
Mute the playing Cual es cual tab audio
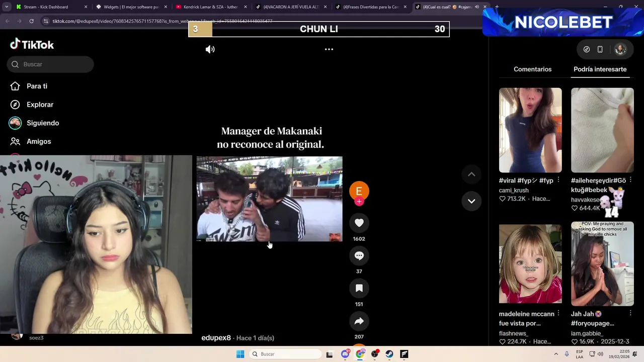(476, 7)
